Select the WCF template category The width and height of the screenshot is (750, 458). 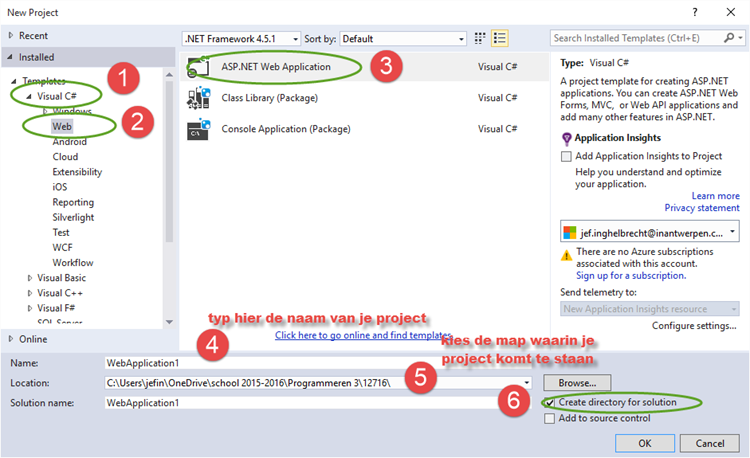pos(63,248)
